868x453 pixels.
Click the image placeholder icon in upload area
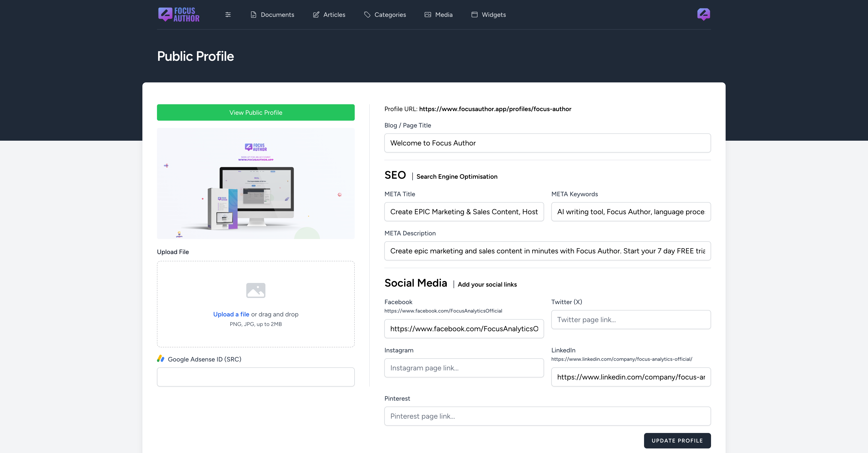pyautogui.click(x=256, y=290)
